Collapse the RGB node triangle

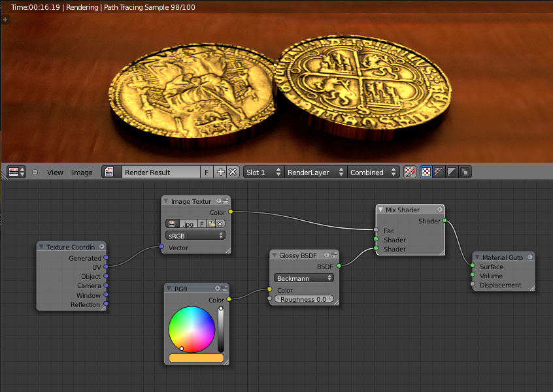(169, 288)
